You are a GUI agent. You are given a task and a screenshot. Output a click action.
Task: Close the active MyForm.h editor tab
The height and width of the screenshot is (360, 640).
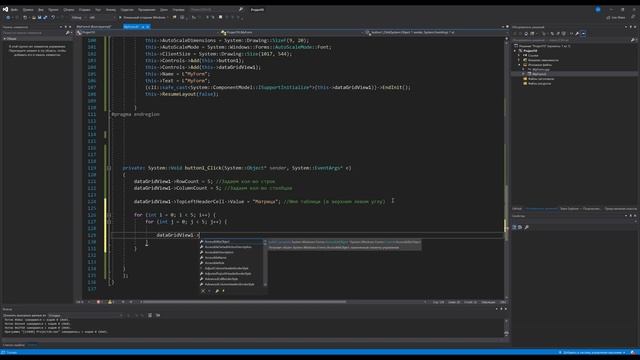tap(148, 27)
